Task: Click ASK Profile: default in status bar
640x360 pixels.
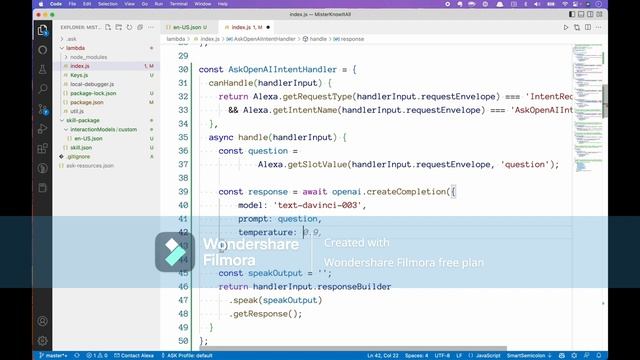Action: 187,356
